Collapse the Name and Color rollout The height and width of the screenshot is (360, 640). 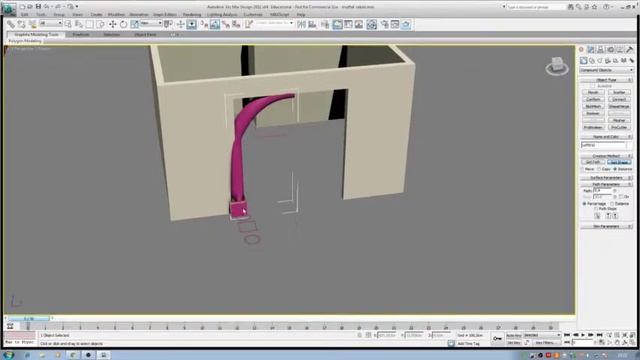(x=606, y=137)
